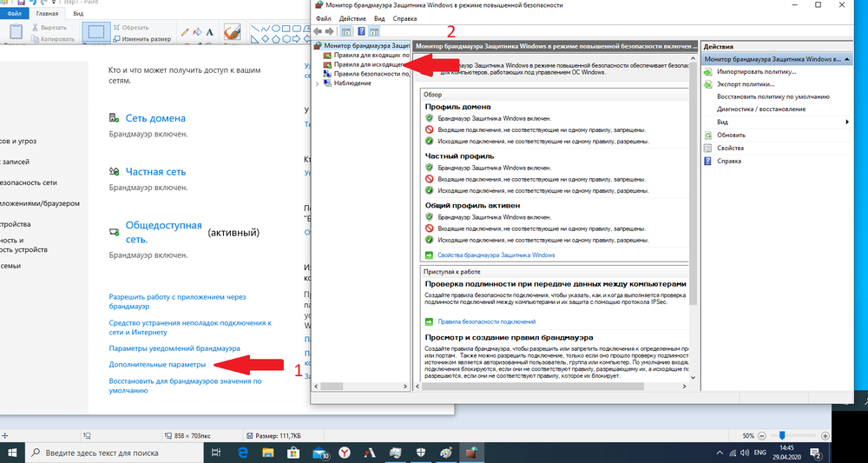Open the Действие menu
The height and width of the screenshot is (463, 868).
pos(353,18)
